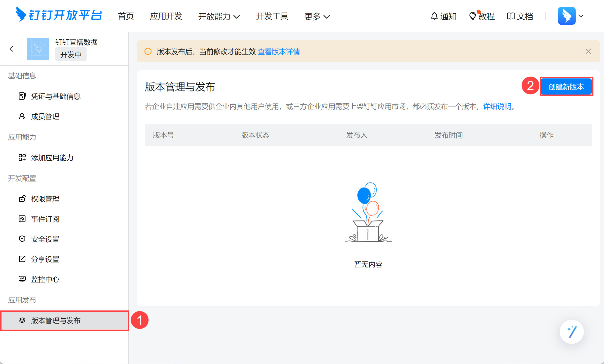The width and height of the screenshot is (604, 364).
Task: Open 开发工具 in top navigation
Action: [272, 16]
